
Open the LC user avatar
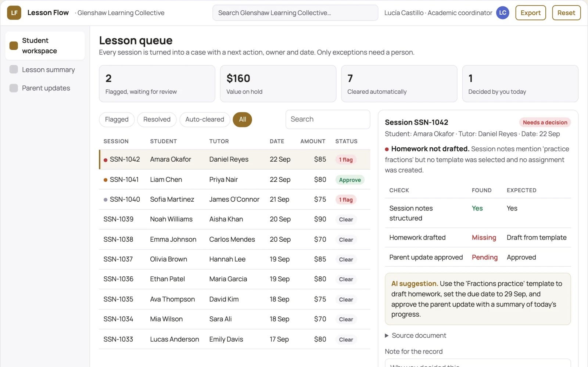[502, 13]
